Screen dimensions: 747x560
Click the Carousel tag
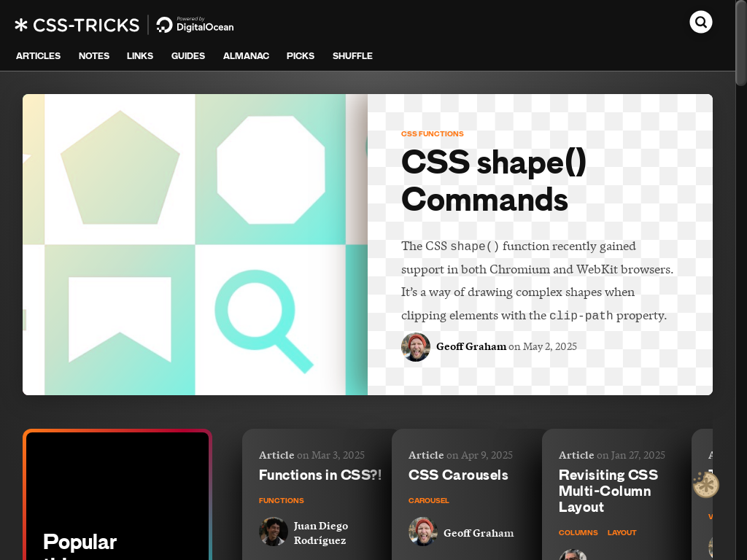click(429, 500)
